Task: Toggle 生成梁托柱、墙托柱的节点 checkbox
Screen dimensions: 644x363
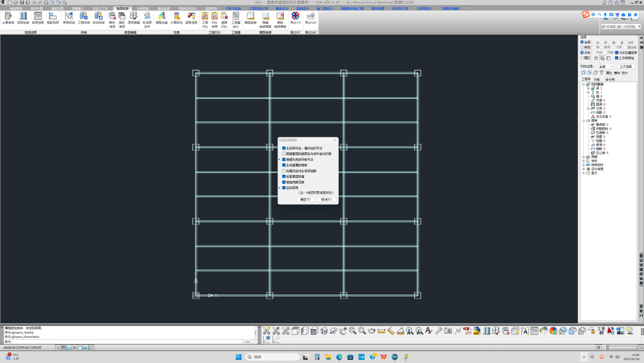Action: click(284, 148)
